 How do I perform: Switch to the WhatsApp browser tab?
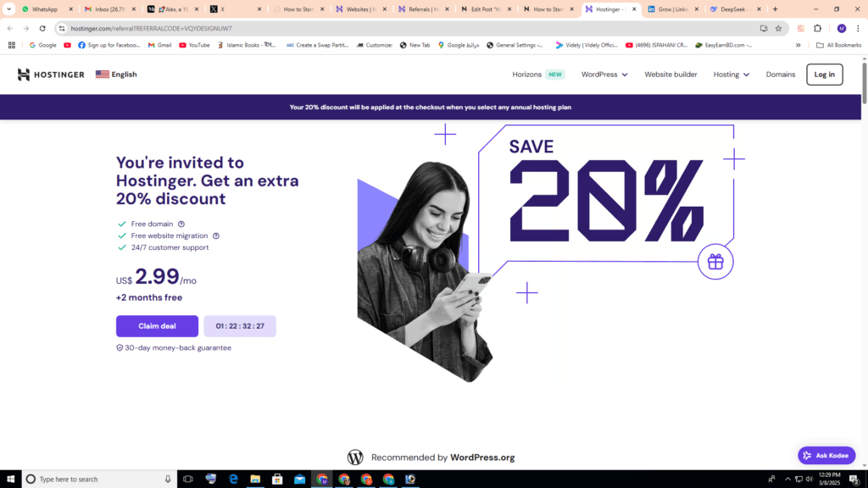[47, 9]
